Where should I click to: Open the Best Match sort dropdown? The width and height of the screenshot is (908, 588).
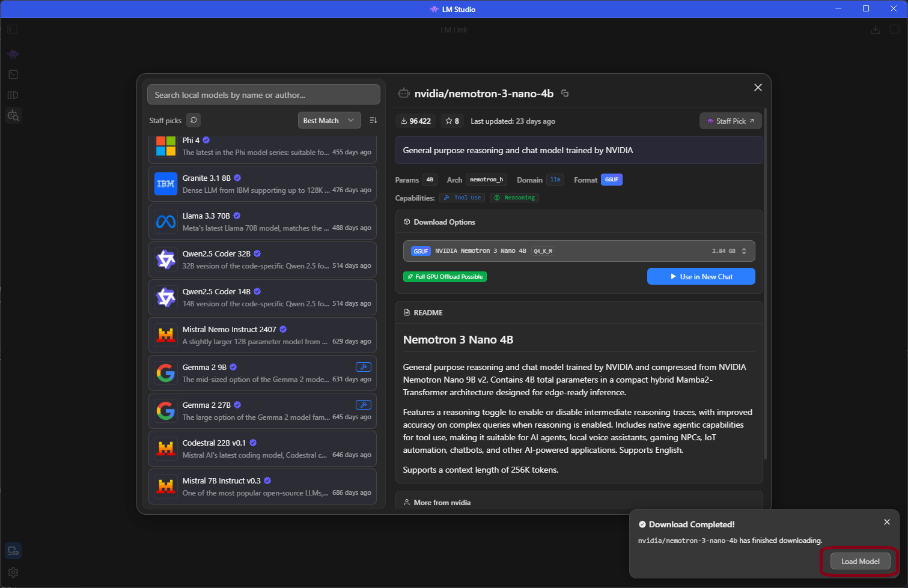point(329,120)
